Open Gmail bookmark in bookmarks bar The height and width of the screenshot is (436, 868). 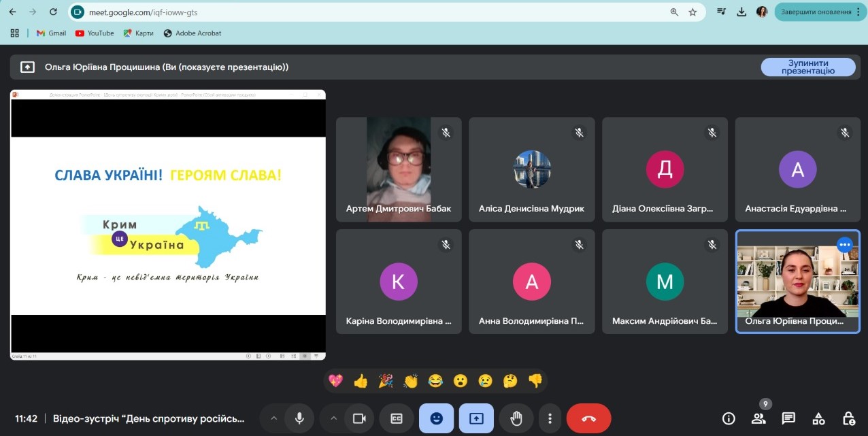(51, 33)
